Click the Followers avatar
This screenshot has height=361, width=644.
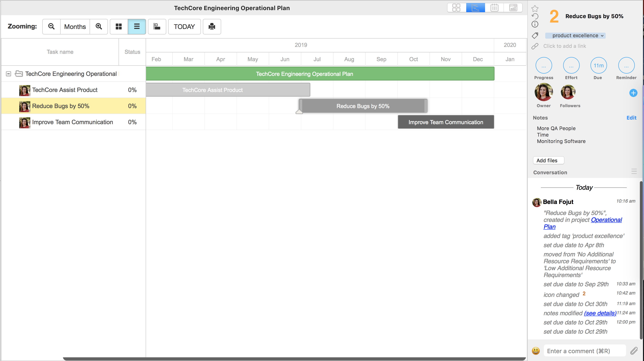[568, 92]
